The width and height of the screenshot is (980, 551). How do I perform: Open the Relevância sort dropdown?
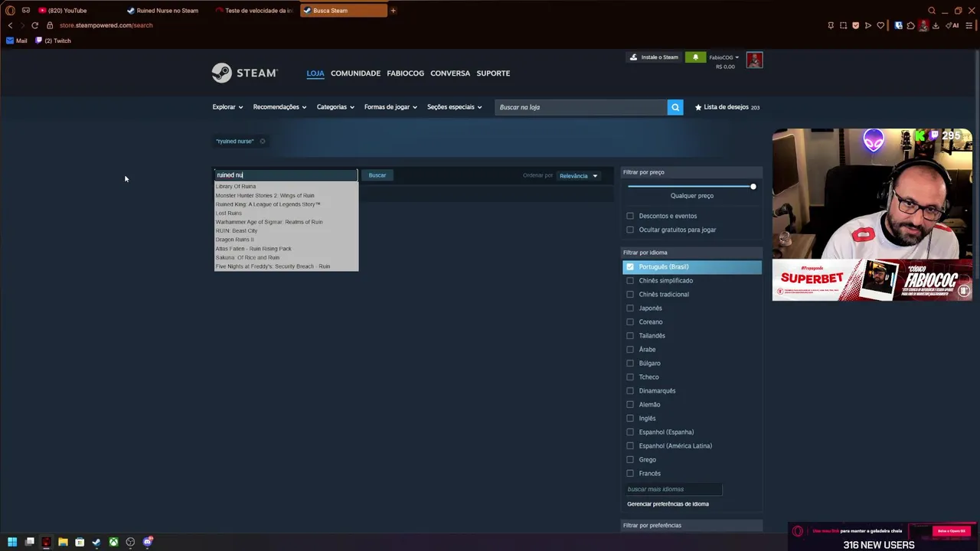pyautogui.click(x=579, y=176)
